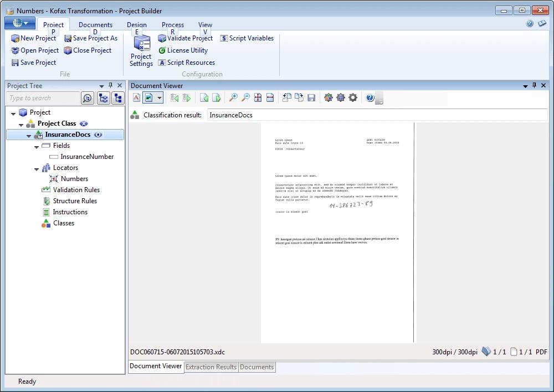554x392 pixels.
Task: Click the zoom in magnifier icon
Action: [233, 98]
